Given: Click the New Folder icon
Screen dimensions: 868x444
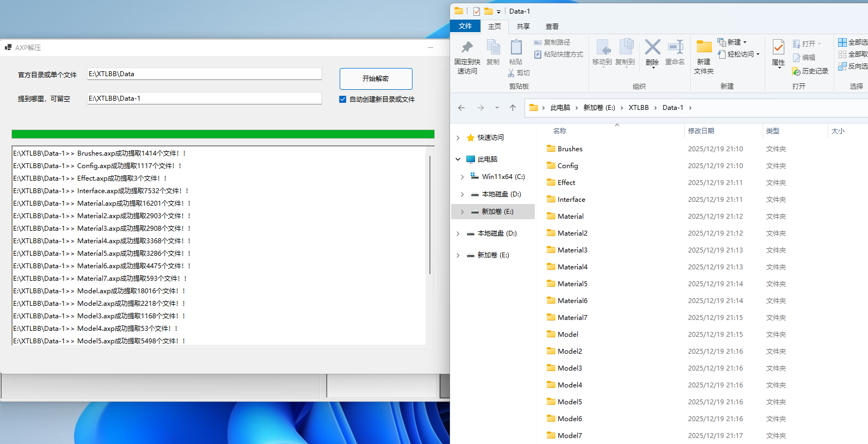Looking at the screenshot, I should pyautogui.click(x=704, y=48).
